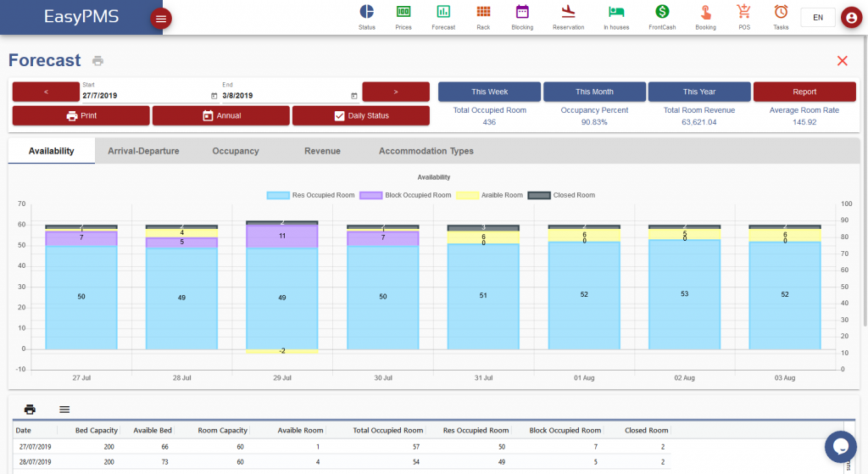The image size is (868, 474).
Task: Click the This Month button
Action: point(594,92)
